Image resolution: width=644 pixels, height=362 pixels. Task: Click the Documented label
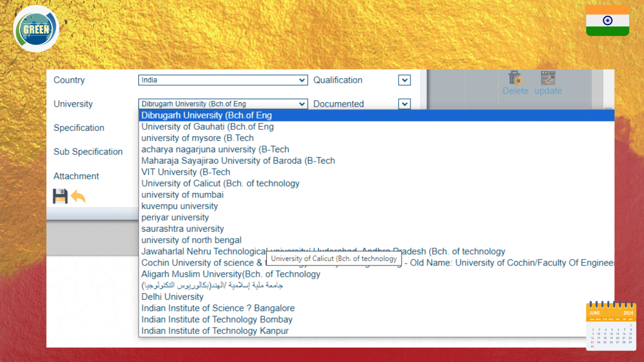(x=339, y=104)
